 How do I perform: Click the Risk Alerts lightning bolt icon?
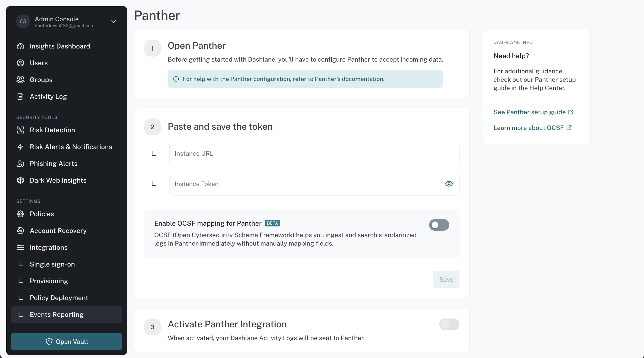coord(20,147)
